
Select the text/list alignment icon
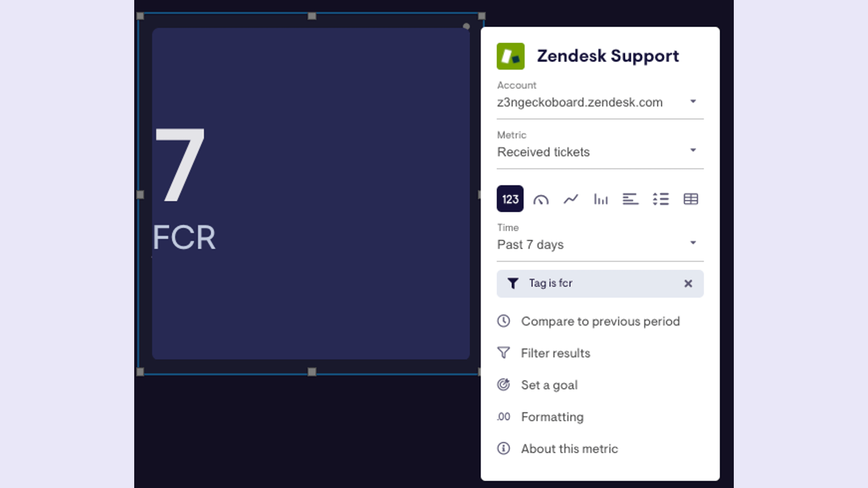(630, 198)
